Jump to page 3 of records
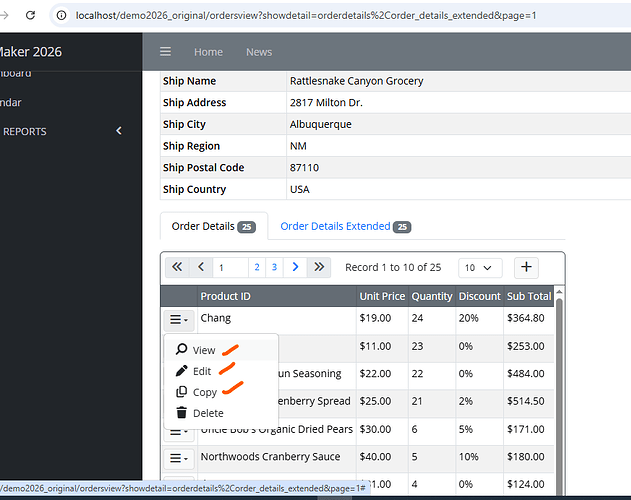The width and height of the screenshot is (631, 500). [274, 267]
